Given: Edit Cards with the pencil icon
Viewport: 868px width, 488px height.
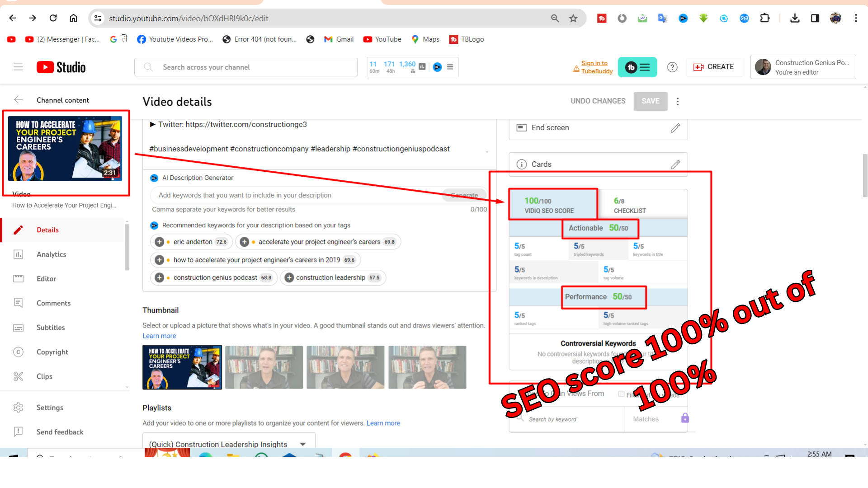Looking at the screenshot, I should pyautogui.click(x=675, y=164).
